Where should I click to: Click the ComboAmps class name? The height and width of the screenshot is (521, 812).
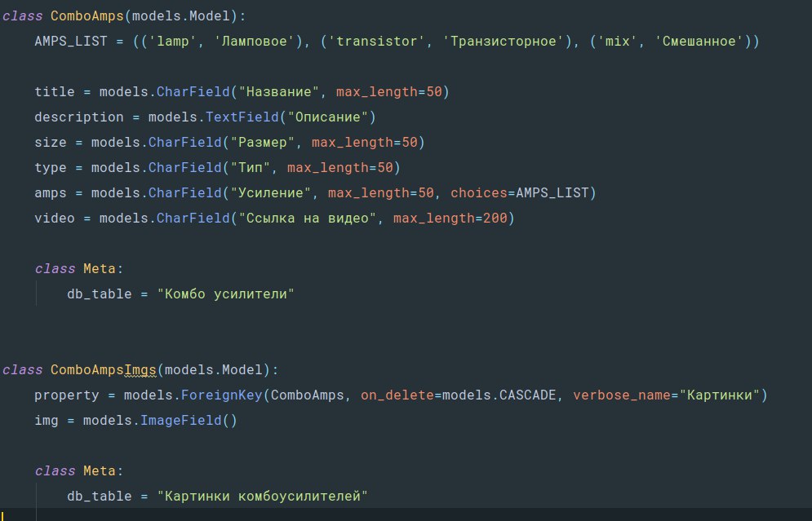click(x=87, y=16)
